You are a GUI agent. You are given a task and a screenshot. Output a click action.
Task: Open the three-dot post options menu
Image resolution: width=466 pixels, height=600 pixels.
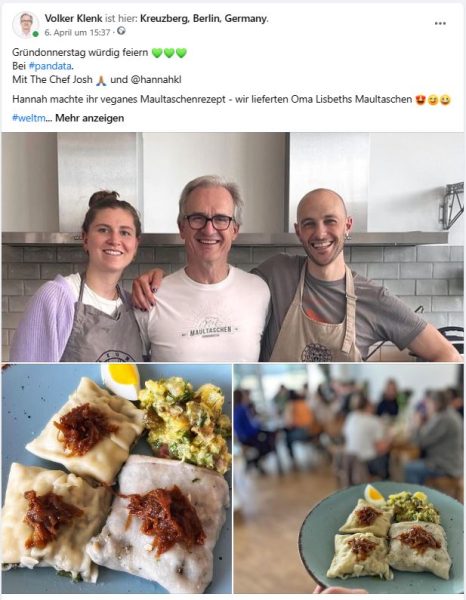[x=440, y=23]
